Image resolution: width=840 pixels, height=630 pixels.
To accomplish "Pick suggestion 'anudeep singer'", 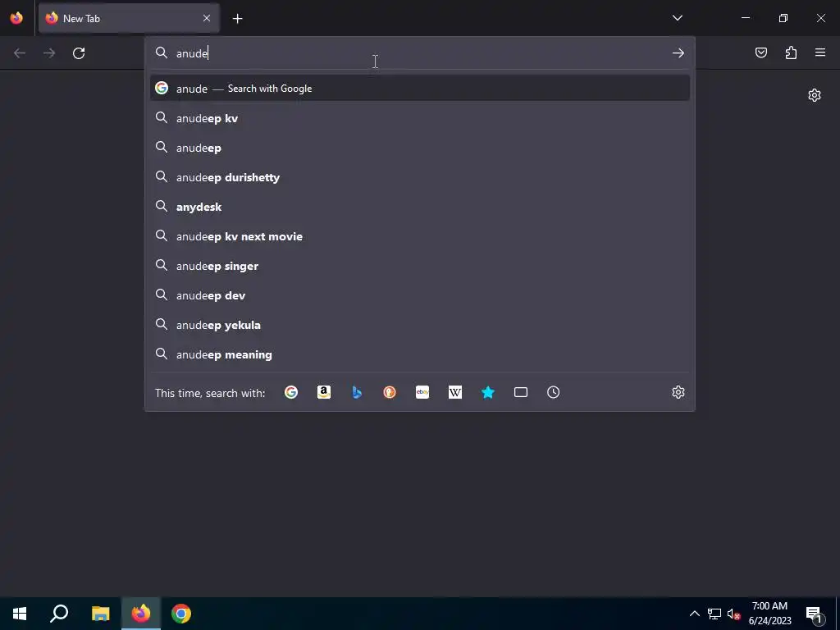I will [x=420, y=266].
